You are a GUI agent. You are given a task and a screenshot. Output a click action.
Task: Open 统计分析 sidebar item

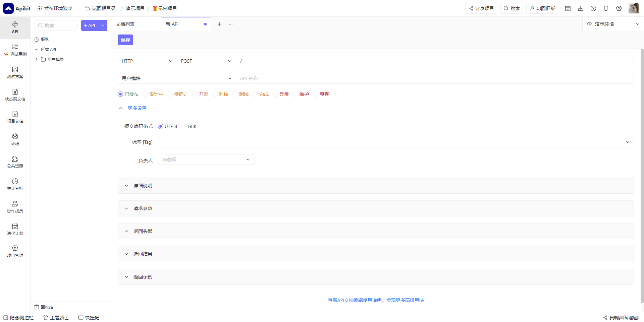click(x=15, y=185)
